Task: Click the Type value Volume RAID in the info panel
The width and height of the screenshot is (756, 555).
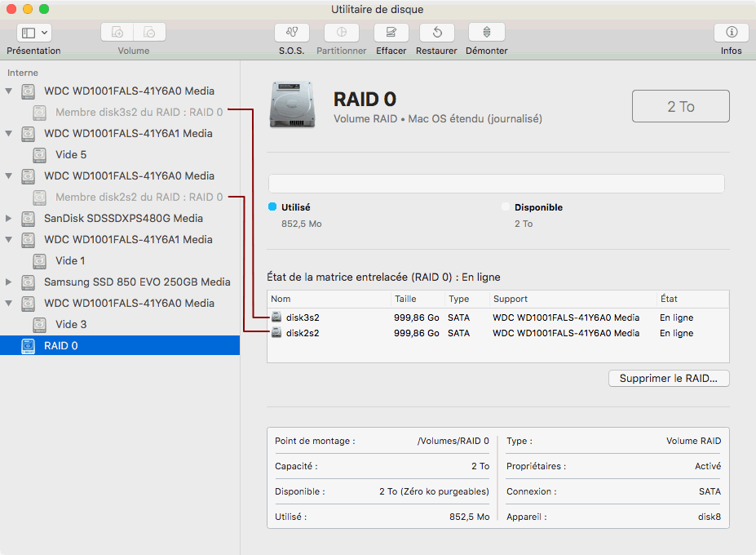Action: [694, 441]
